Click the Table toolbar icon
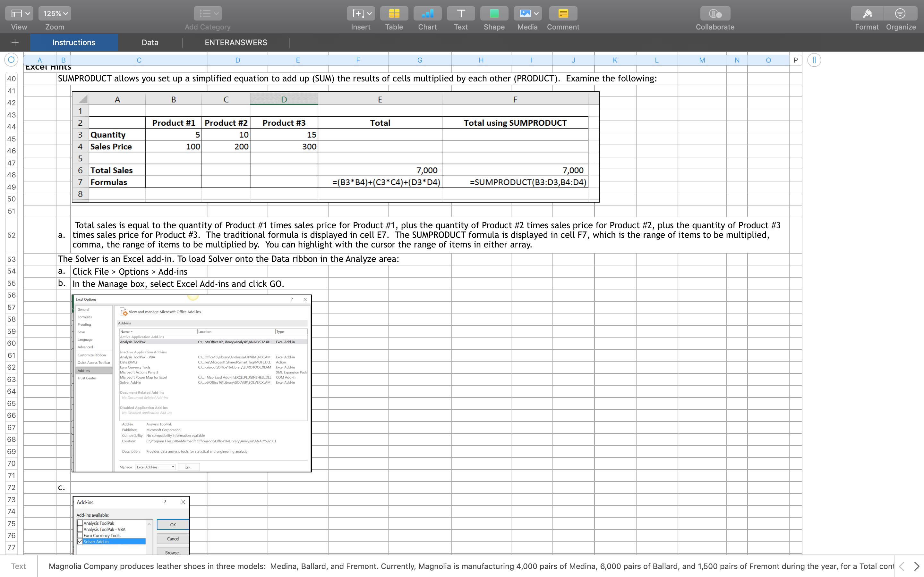Screen dimensions: 924x577 tap(394, 14)
